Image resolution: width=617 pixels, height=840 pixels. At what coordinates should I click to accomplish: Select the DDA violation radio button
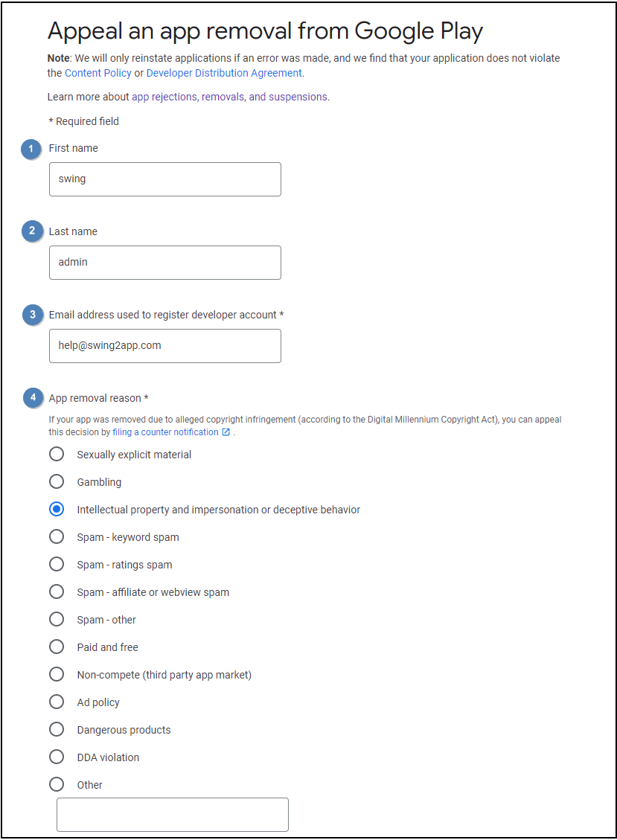(57, 757)
